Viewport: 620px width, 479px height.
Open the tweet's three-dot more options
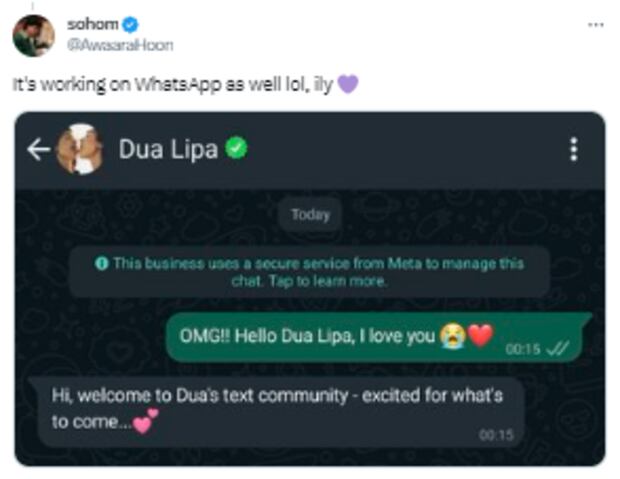click(595, 25)
